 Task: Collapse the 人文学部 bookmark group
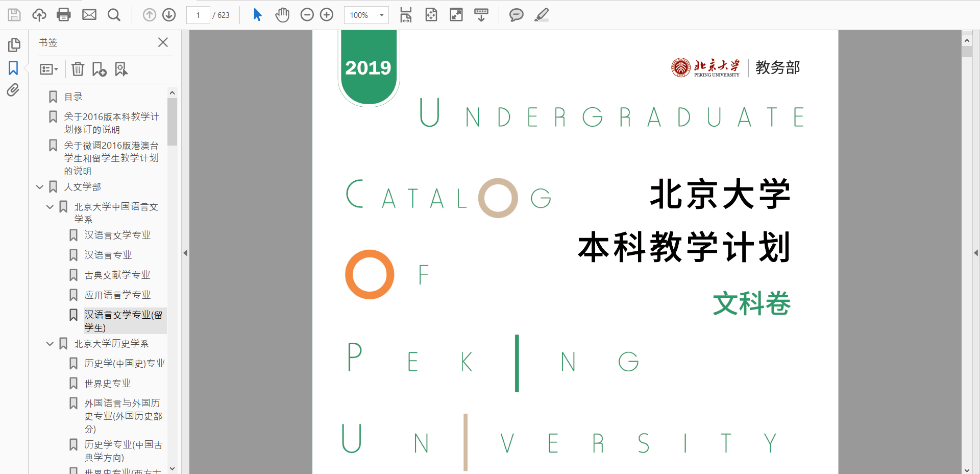coord(39,187)
